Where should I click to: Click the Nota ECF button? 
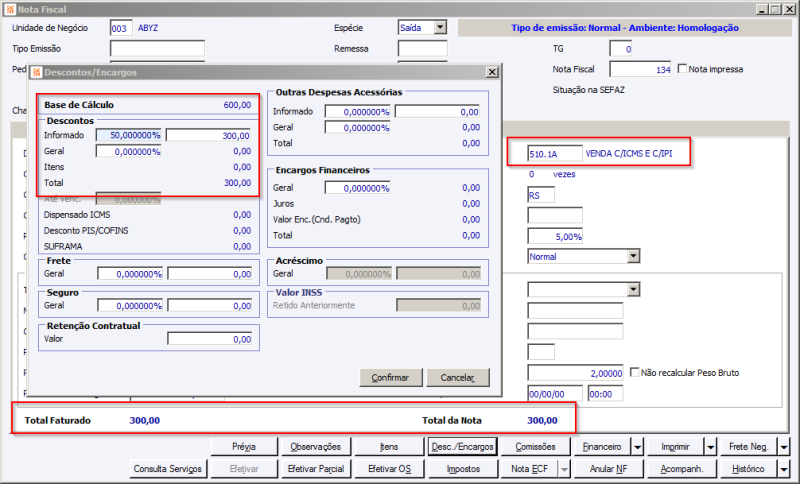[530, 469]
